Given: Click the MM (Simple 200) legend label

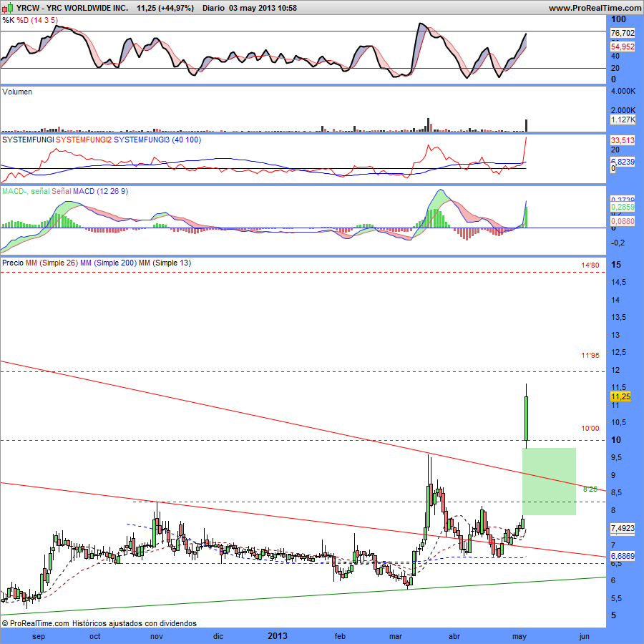Looking at the screenshot, I should [109, 263].
